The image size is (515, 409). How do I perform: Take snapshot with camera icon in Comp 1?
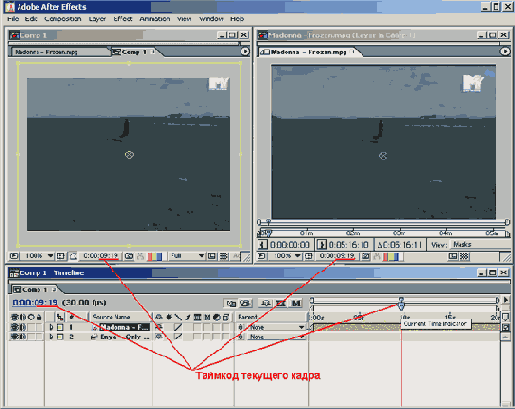129,256
